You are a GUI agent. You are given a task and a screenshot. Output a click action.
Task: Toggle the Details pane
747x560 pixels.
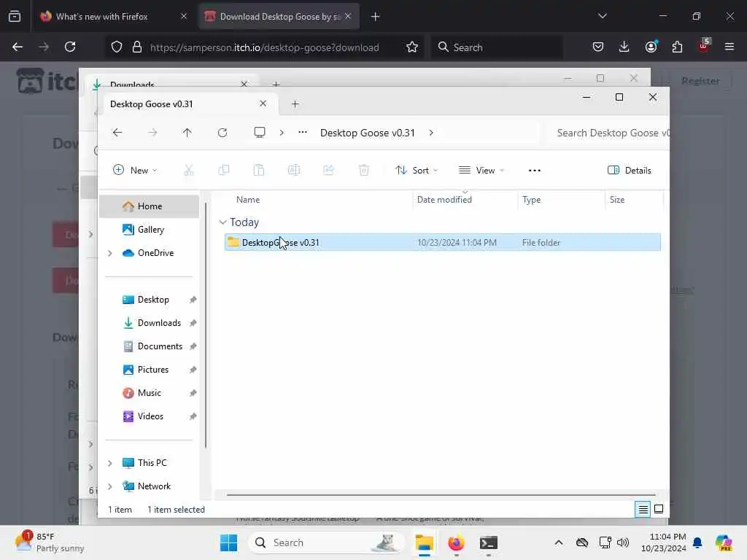point(629,171)
